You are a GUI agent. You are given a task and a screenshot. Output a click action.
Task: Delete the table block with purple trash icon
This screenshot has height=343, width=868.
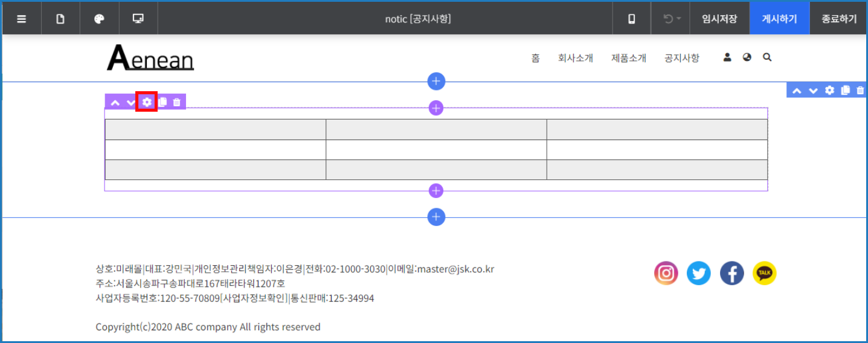click(177, 102)
